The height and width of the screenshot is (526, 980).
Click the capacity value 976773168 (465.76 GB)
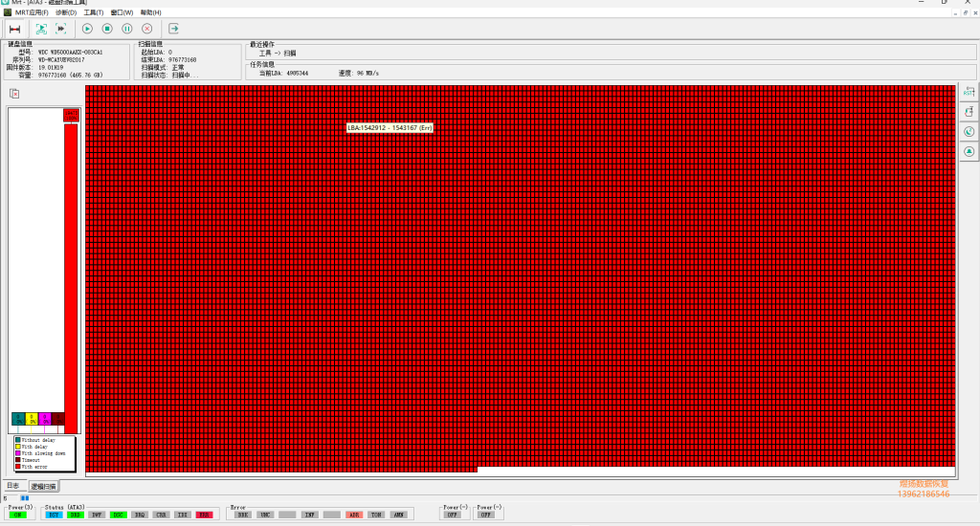coord(71,75)
